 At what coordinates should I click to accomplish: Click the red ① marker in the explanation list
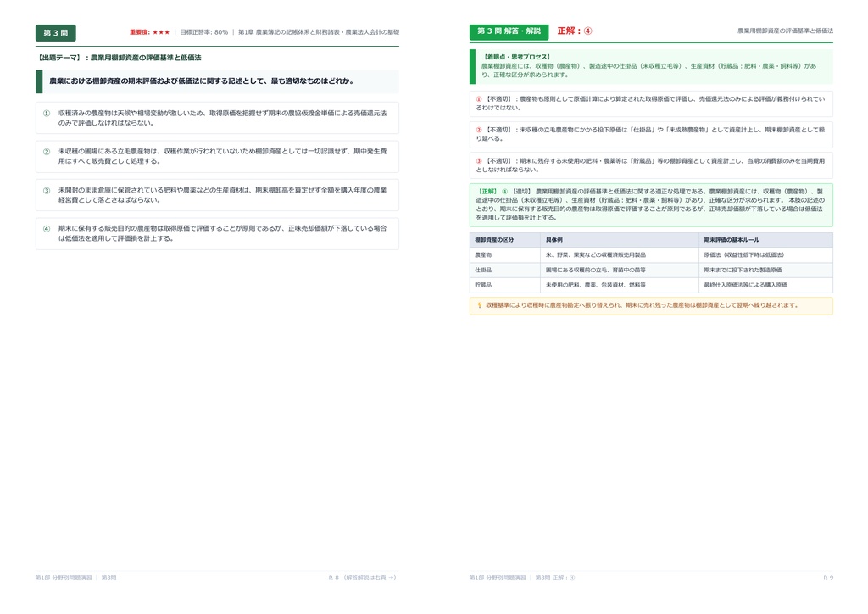click(x=479, y=99)
